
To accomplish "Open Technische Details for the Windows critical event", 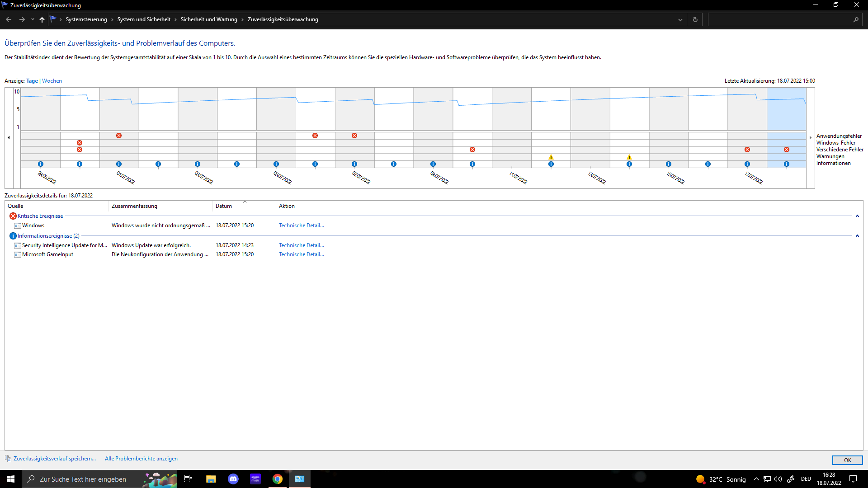I will pyautogui.click(x=301, y=225).
